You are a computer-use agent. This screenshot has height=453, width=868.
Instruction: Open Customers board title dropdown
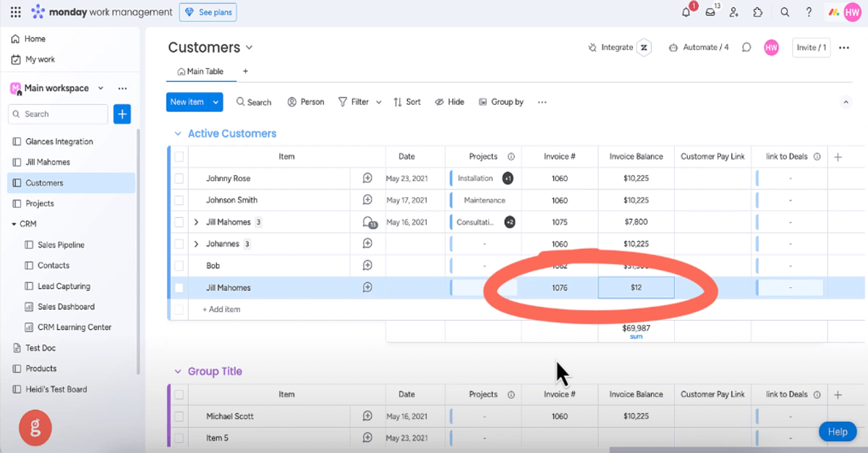point(249,48)
